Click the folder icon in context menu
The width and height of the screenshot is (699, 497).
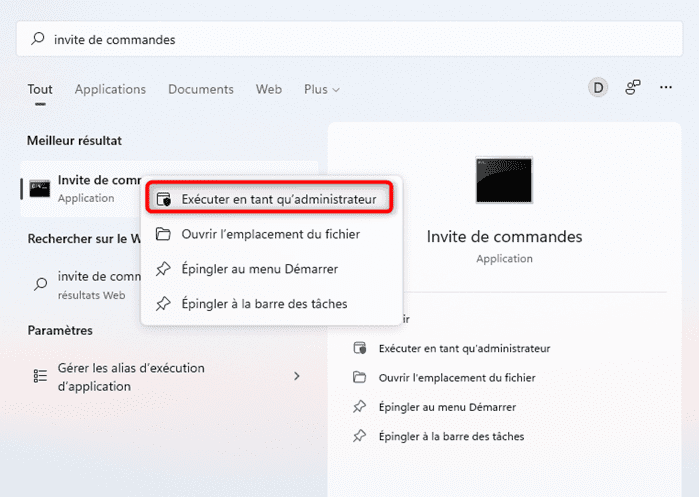click(163, 234)
